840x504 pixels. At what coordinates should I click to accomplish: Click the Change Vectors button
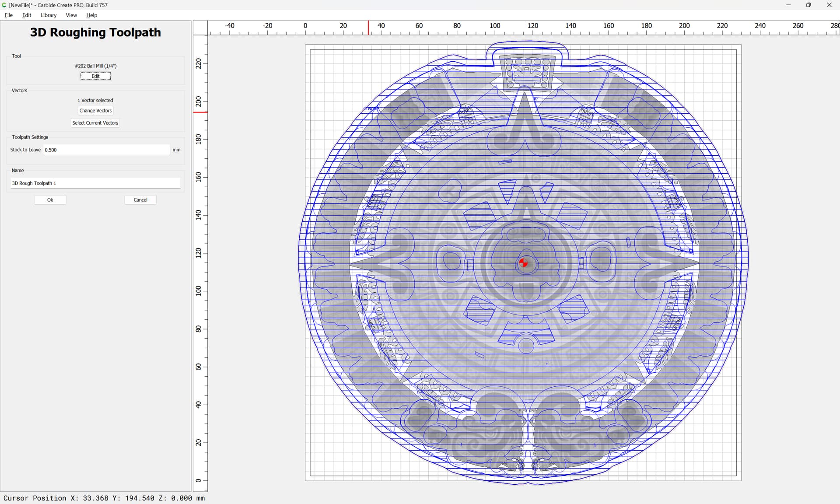[95, 111]
